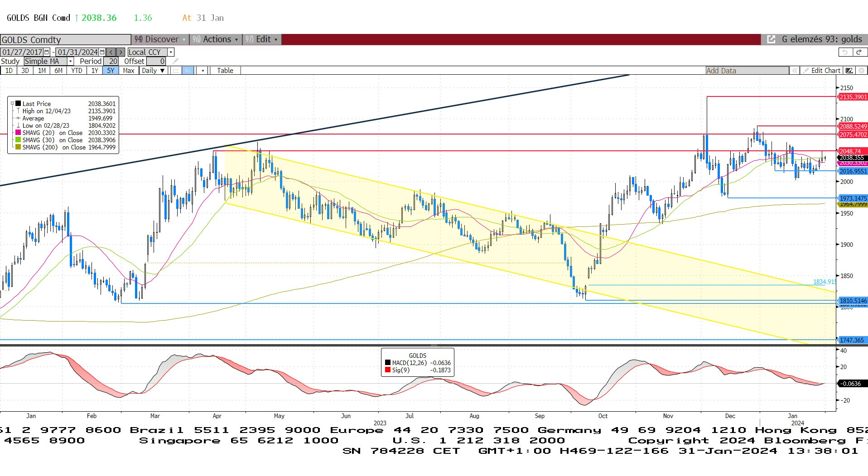
Task: Open the Actions menu
Action: point(215,39)
